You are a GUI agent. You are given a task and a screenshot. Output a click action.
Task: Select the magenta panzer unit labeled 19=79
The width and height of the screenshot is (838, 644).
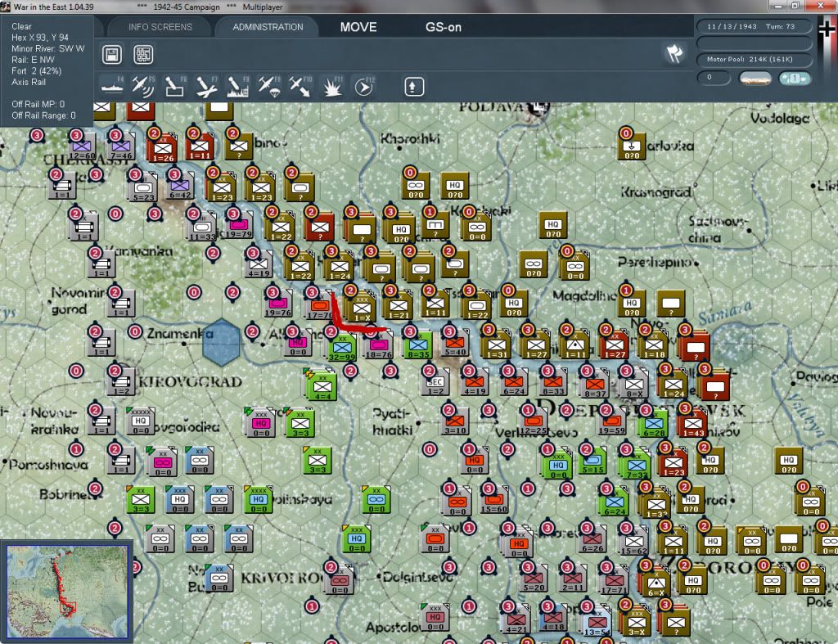[240, 225]
